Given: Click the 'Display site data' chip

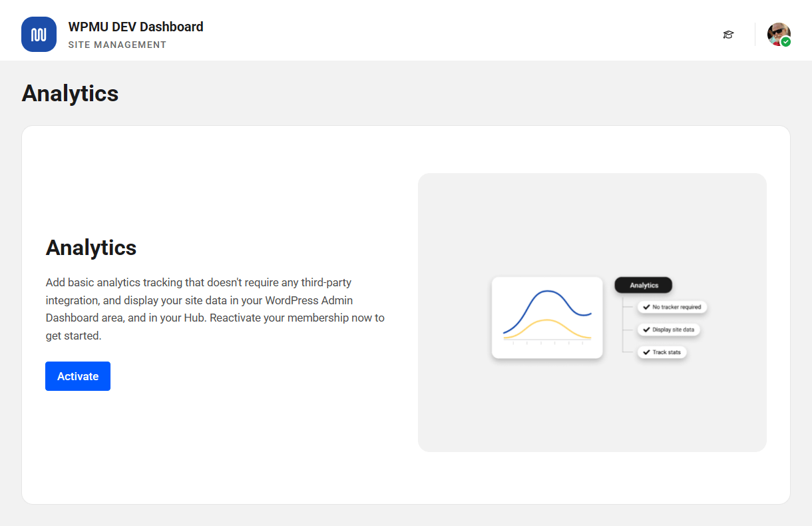Looking at the screenshot, I should [x=669, y=330].
